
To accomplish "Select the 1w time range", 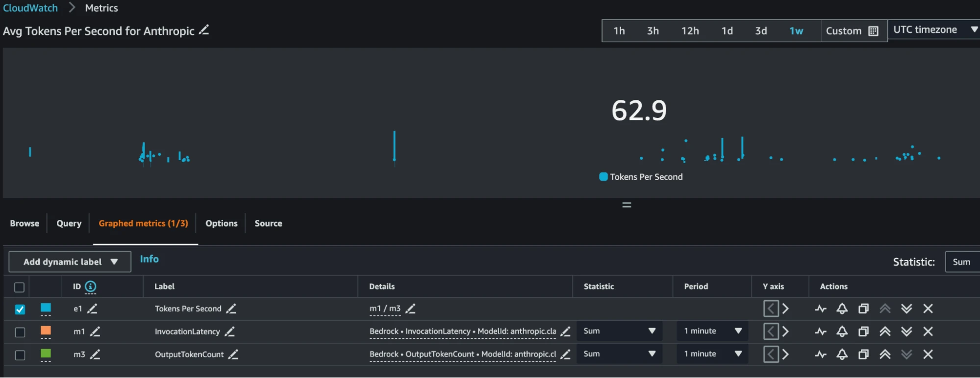I will point(796,31).
